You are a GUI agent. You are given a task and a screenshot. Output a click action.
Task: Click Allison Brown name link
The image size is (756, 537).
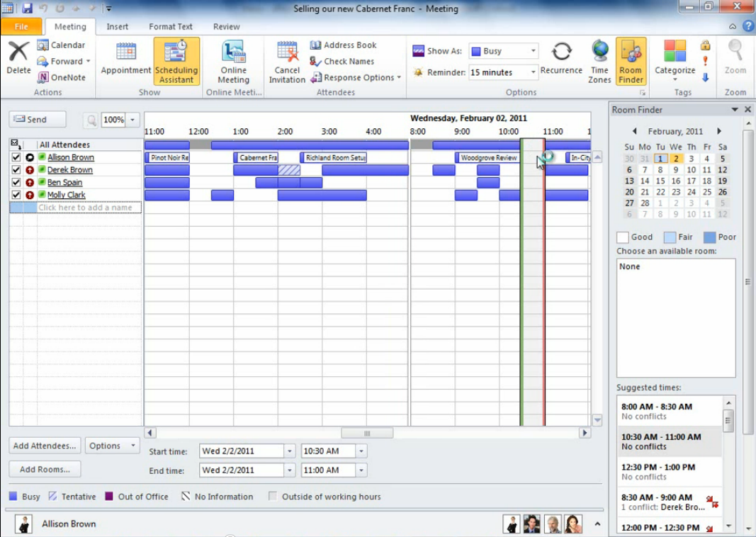(71, 157)
